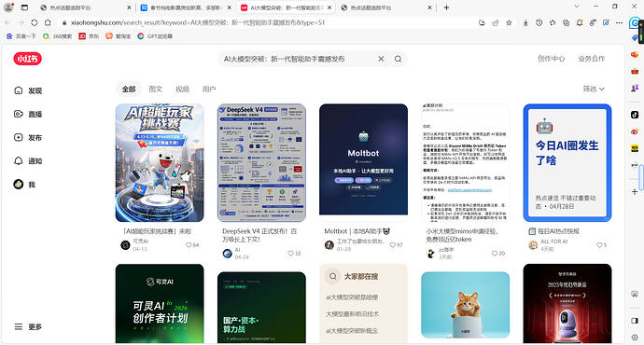The height and width of the screenshot is (345, 644).
Task: Open the 通知 (Notifications) bell item
Action: pos(28,160)
